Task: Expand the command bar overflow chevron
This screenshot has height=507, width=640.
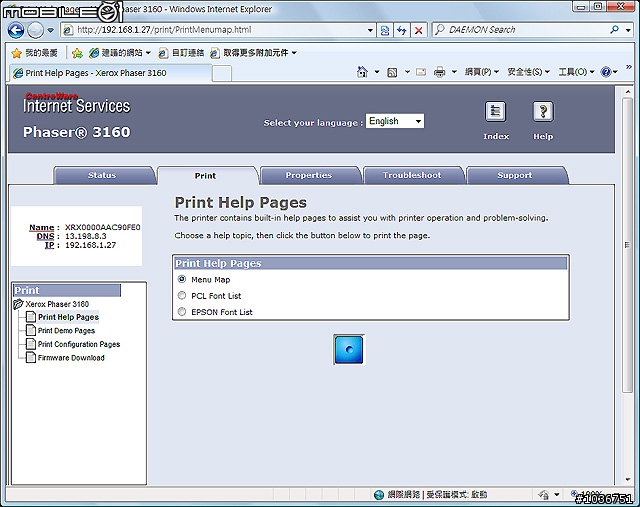Action: [629, 67]
